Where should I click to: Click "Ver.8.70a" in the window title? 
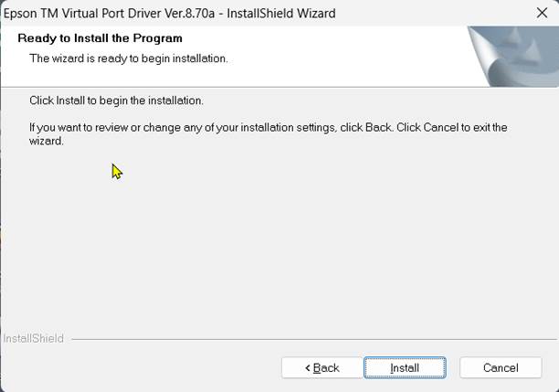(196, 13)
